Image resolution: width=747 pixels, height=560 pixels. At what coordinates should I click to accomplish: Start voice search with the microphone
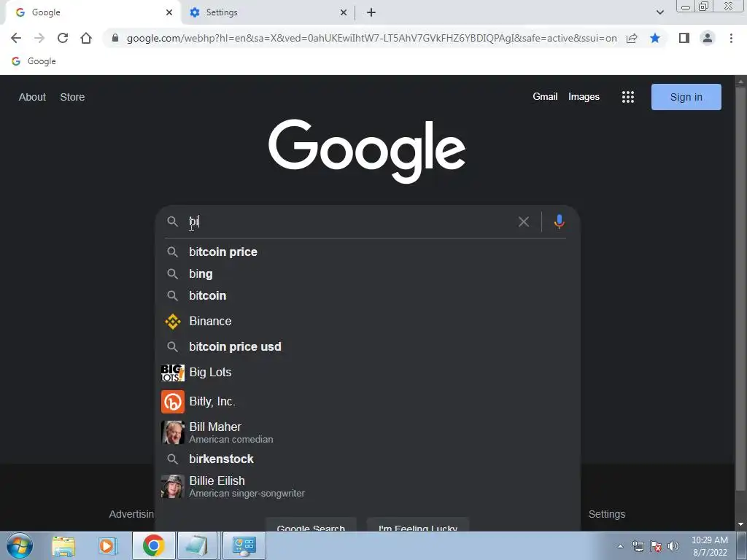[x=560, y=222]
